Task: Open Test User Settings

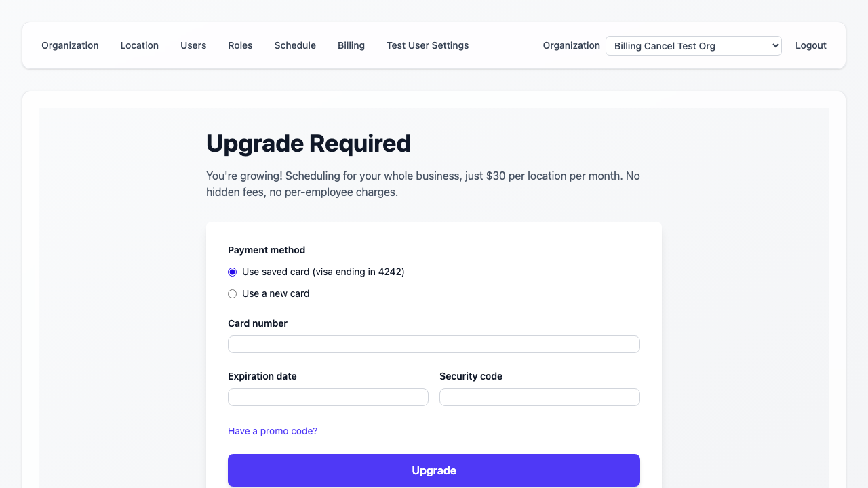Action: 427,45
